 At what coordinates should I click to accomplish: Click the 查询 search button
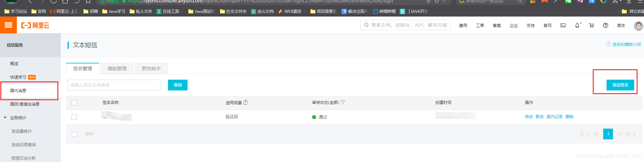pyautogui.click(x=178, y=85)
